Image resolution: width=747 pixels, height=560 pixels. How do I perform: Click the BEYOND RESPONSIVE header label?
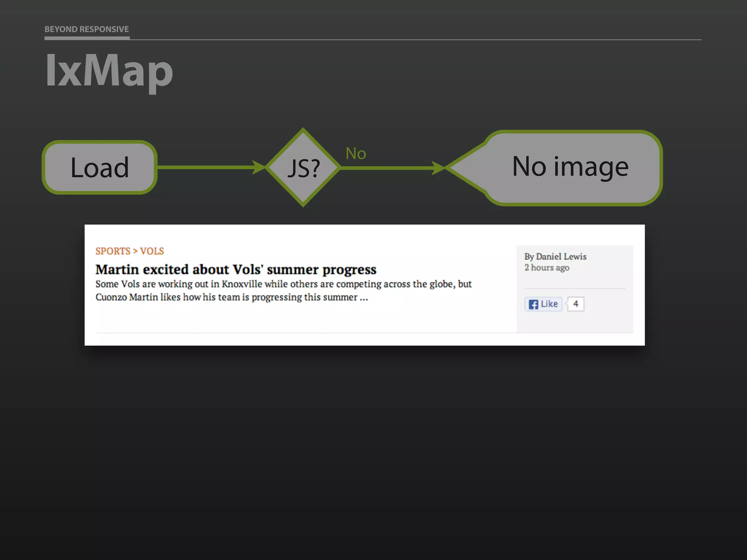[x=87, y=29]
